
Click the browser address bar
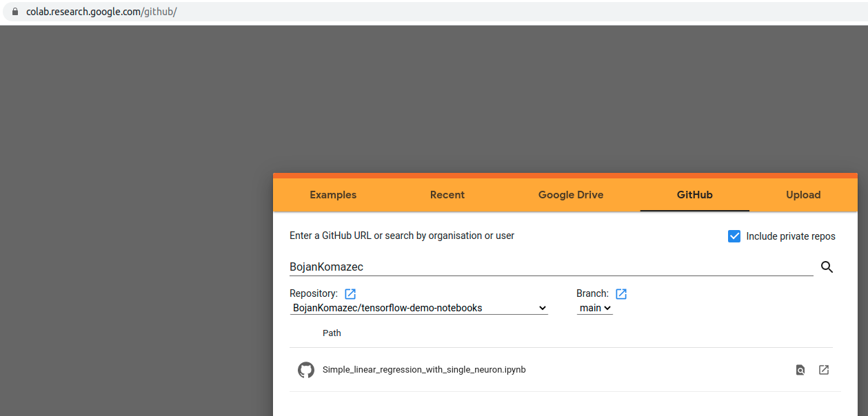(103, 12)
